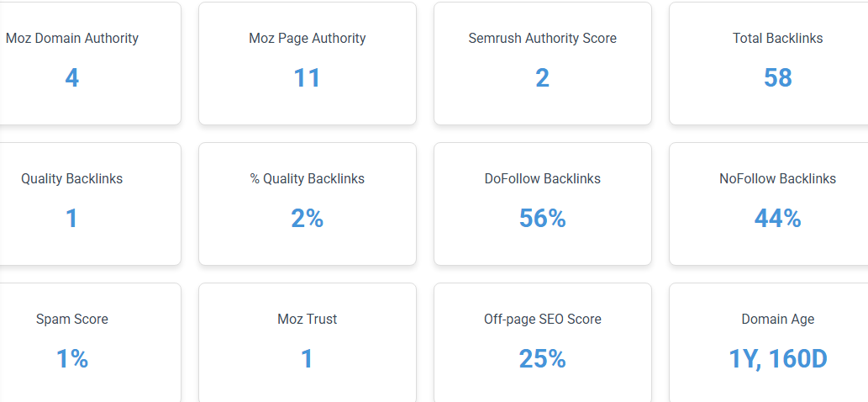The image size is (868, 402).
Task: Select the Moz Page Authority value 11
Action: 308,78
